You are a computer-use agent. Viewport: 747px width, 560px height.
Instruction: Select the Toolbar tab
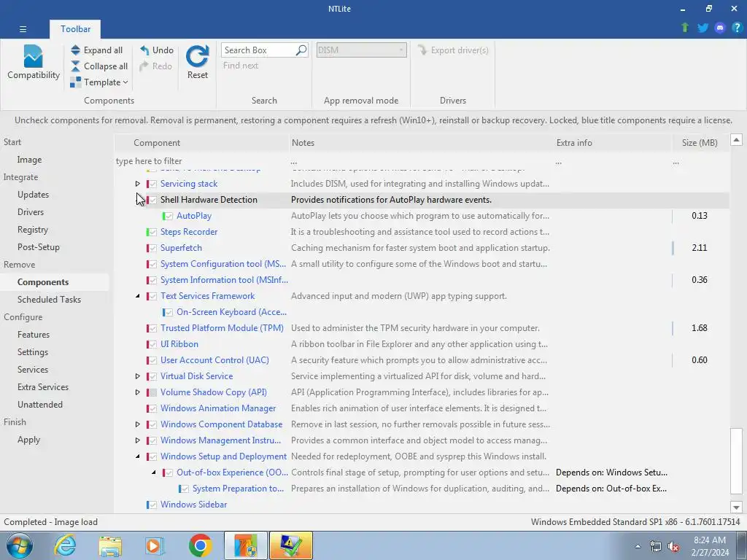click(x=75, y=29)
